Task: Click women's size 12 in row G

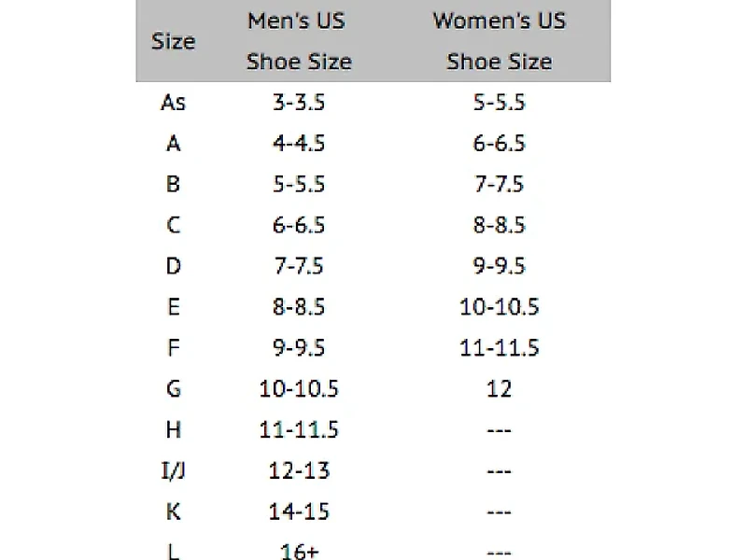Action: coord(499,388)
